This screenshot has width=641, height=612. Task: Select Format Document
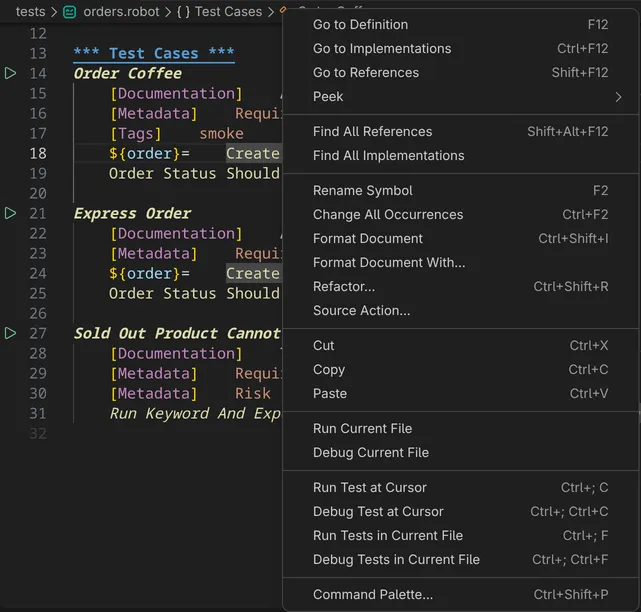click(460, 239)
